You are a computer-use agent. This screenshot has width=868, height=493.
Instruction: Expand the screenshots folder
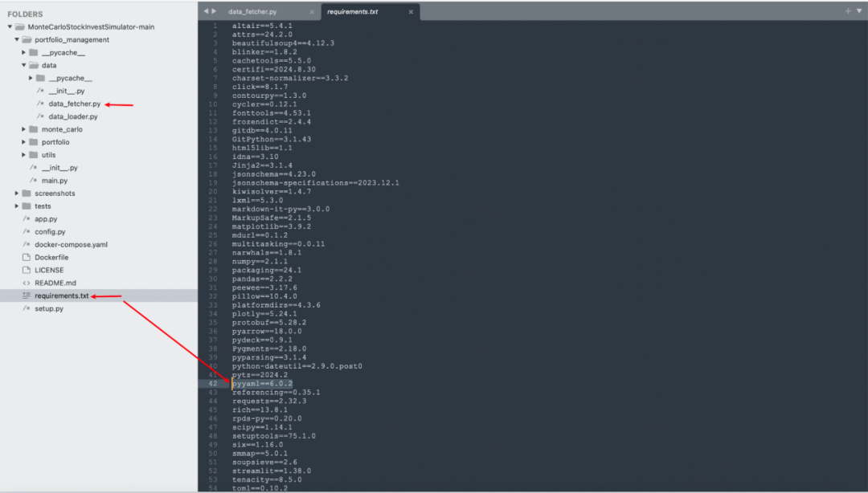(x=17, y=194)
